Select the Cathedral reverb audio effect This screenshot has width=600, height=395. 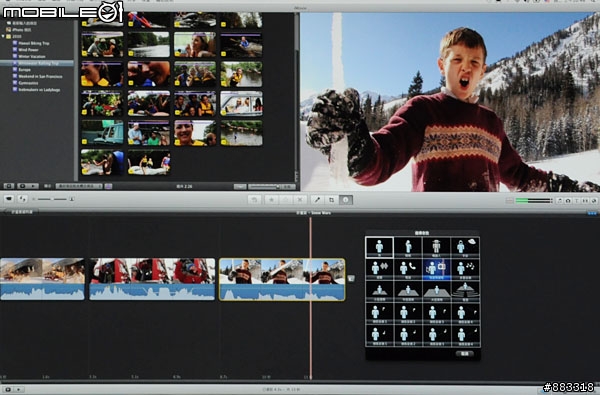[x=465, y=291]
